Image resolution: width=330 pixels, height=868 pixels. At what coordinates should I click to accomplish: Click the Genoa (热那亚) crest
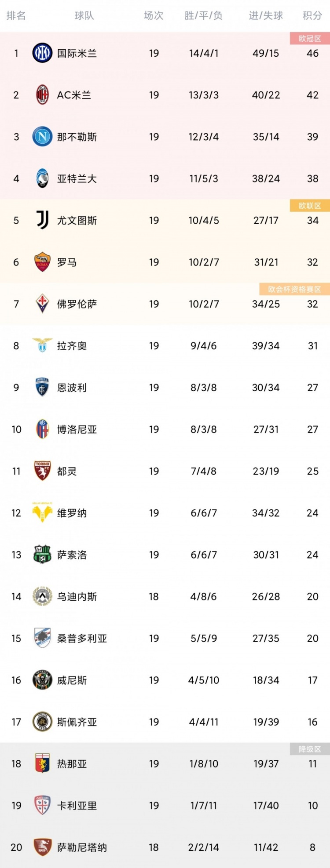(x=42, y=763)
